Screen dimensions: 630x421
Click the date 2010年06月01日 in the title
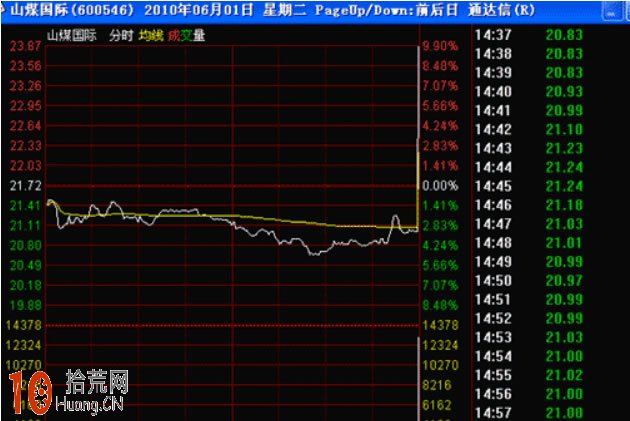click(x=199, y=10)
